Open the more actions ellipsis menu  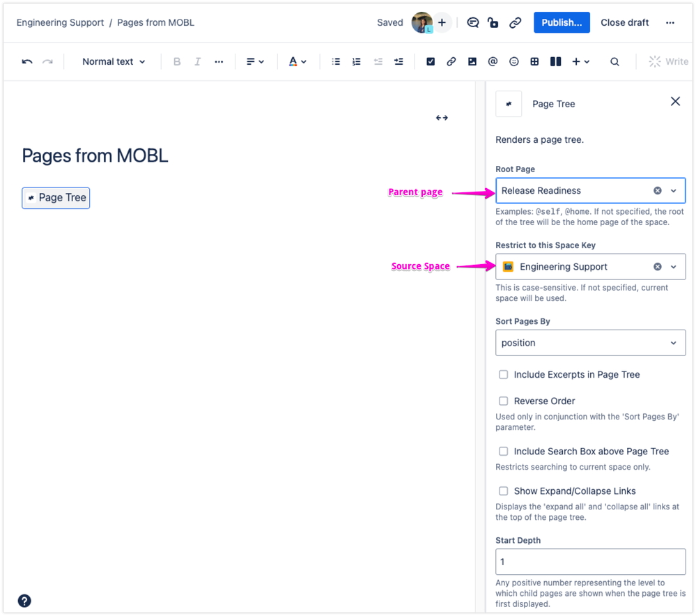pos(670,22)
